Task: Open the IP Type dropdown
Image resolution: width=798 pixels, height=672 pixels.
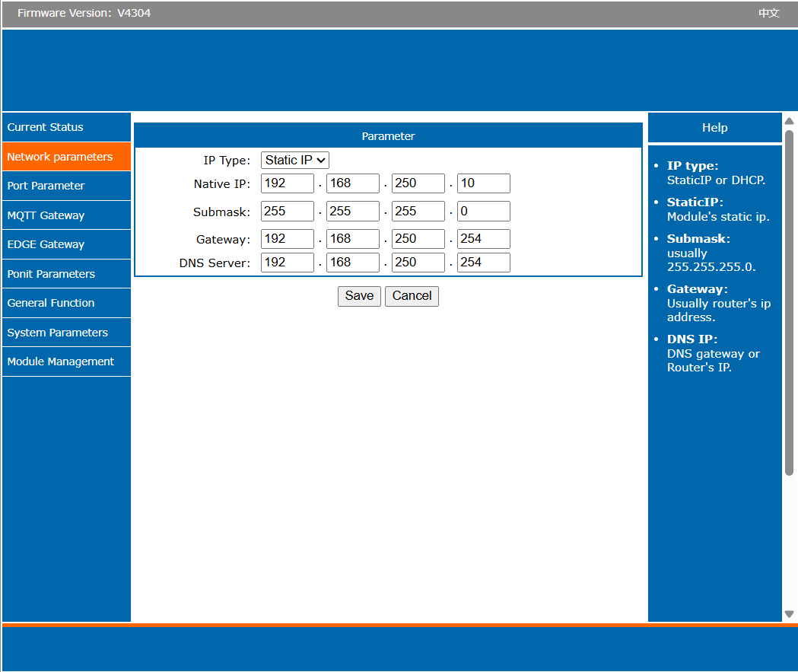Action: (294, 161)
